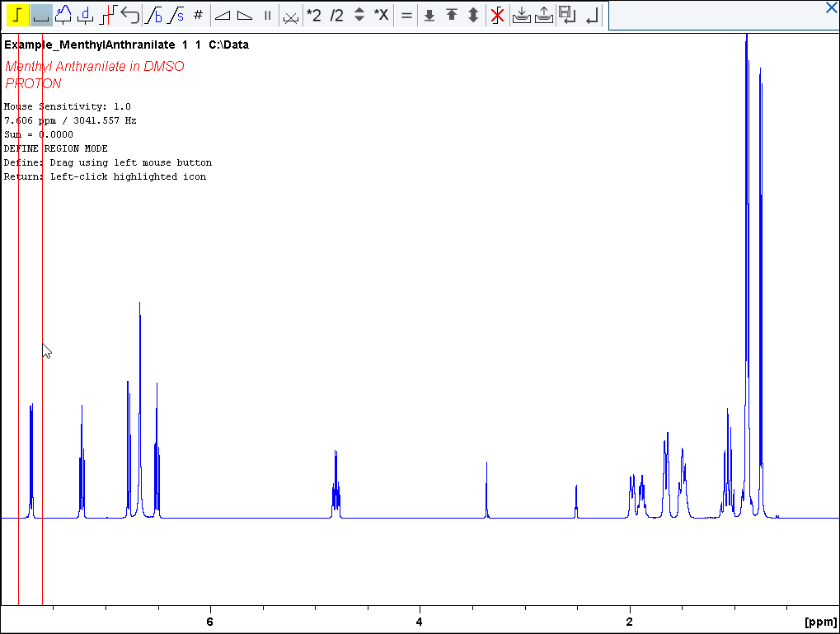Click the undo curved arrow icon
The height and width of the screenshot is (634, 840).
click(x=130, y=15)
